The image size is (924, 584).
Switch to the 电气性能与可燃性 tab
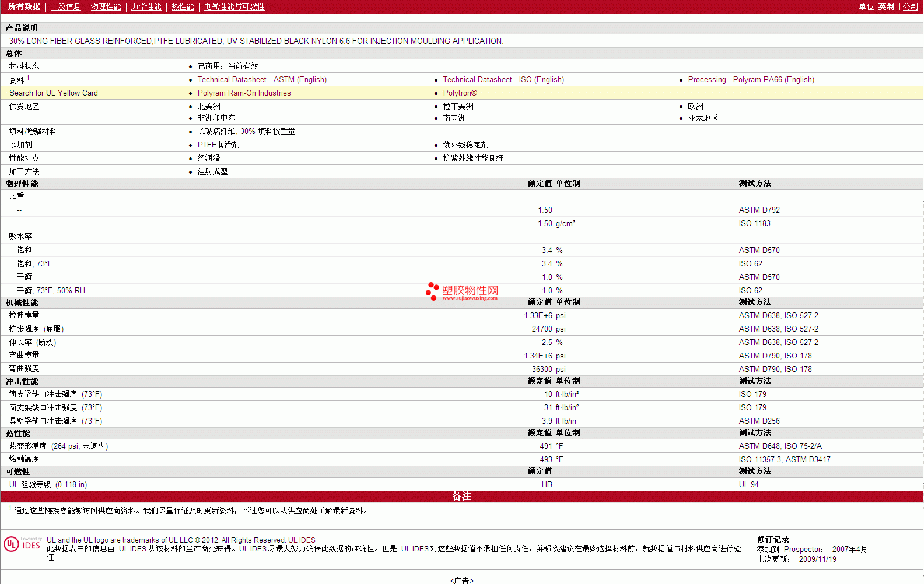[x=235, y=7]
